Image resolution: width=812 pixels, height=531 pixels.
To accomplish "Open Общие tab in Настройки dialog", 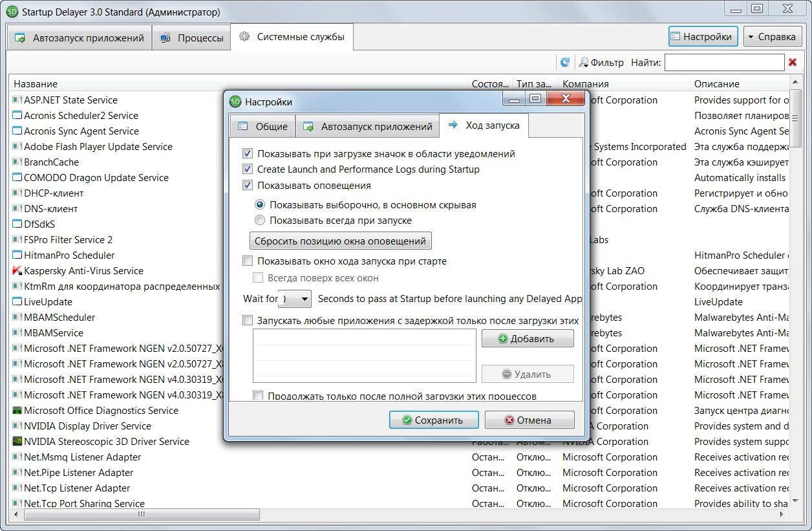I will (x=262, y=126).
